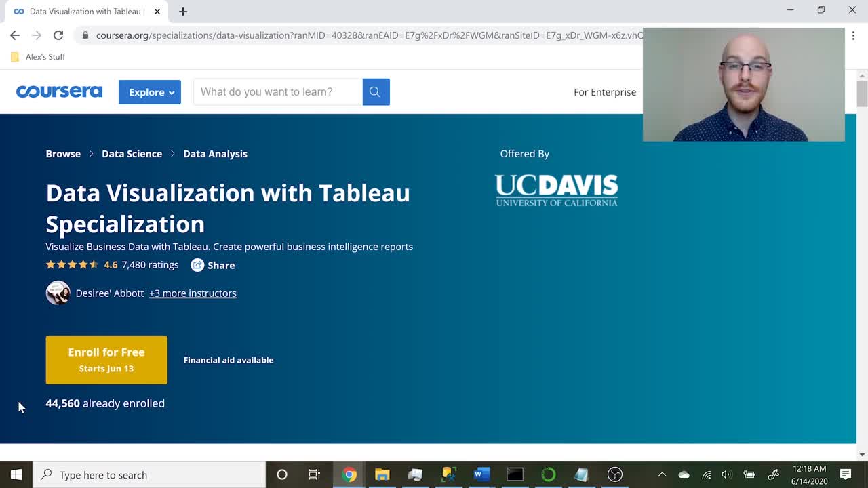Close the Data Visualization with Tableau tab

tap(157, 12)
